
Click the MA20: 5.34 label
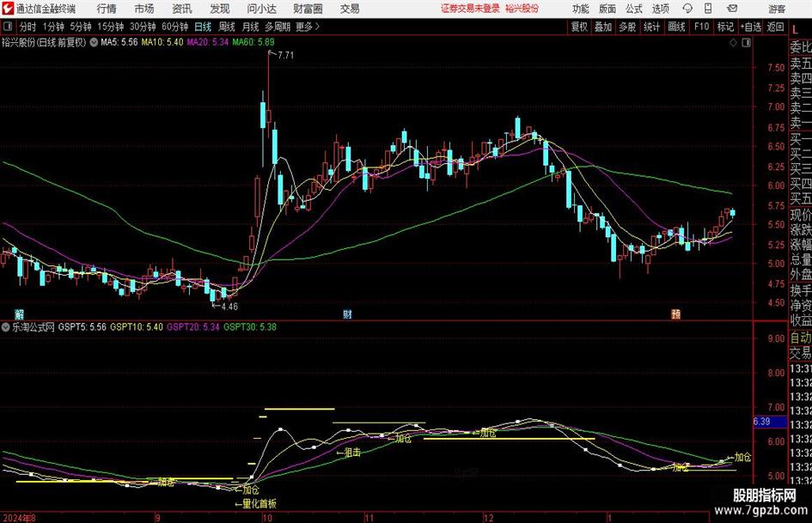[208, 42]
